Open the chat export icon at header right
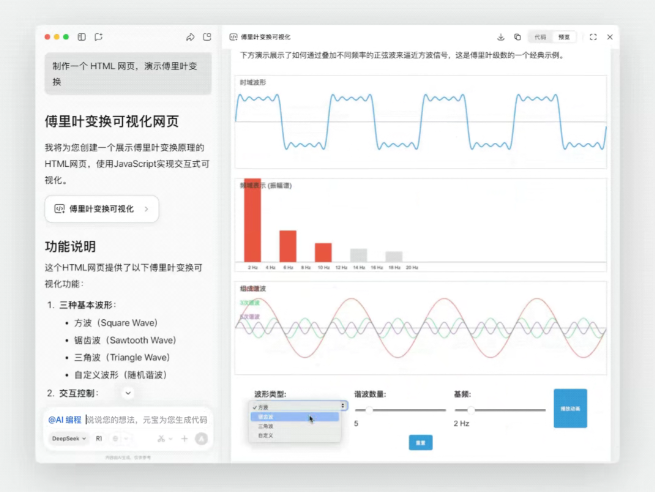655x493 pixels. [x=207, y=37]
